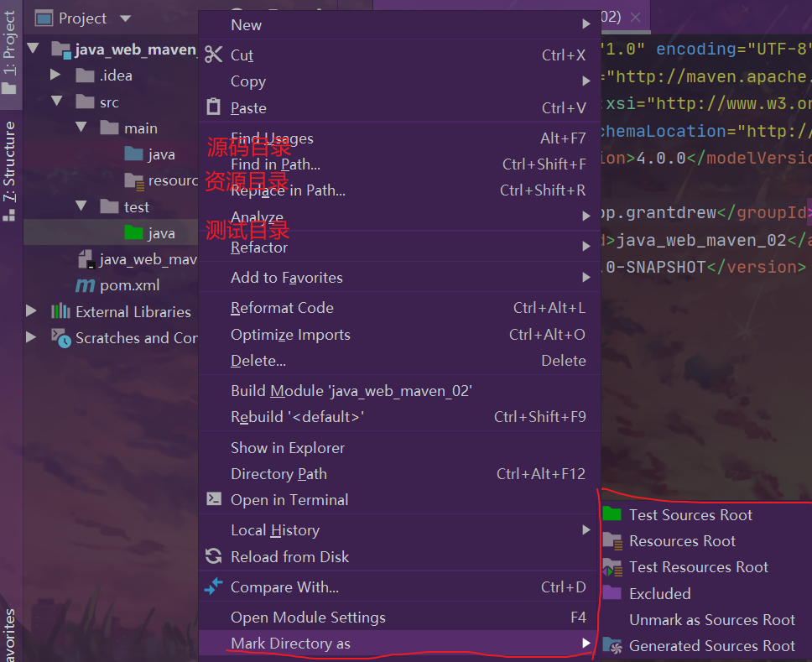Open the Copy submenu arrow

pyautogui.click(x=586, y=81)
